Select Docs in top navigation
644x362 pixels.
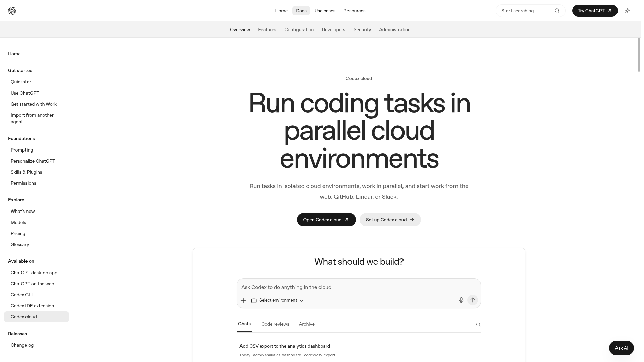tap(301, 11)
